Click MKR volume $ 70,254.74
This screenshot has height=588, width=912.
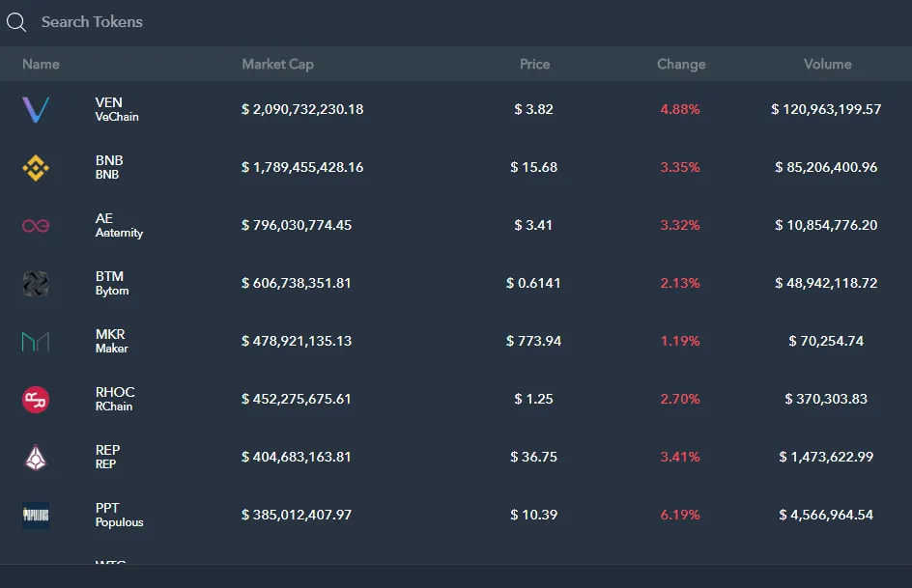point(827,341)
